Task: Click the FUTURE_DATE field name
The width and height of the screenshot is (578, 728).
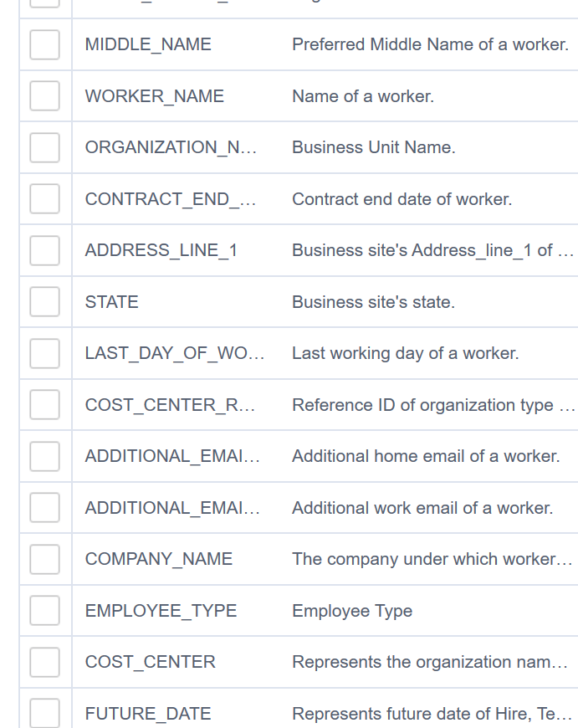Action: tap(147, 714)
